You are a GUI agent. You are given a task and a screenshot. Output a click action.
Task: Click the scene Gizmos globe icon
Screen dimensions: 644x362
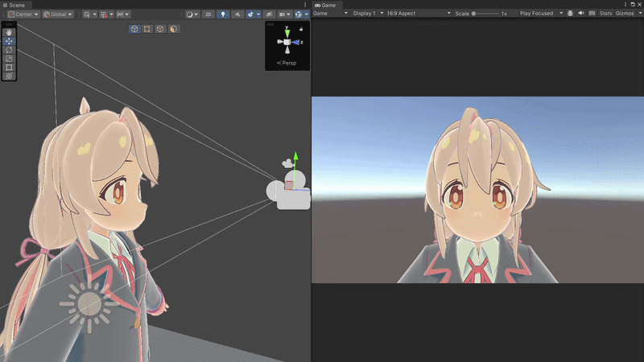coord(298,14)
